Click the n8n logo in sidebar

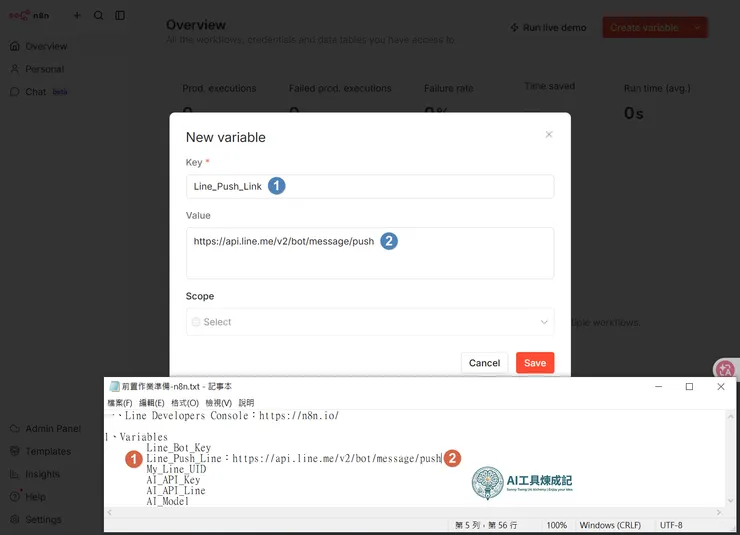point(29,16)
